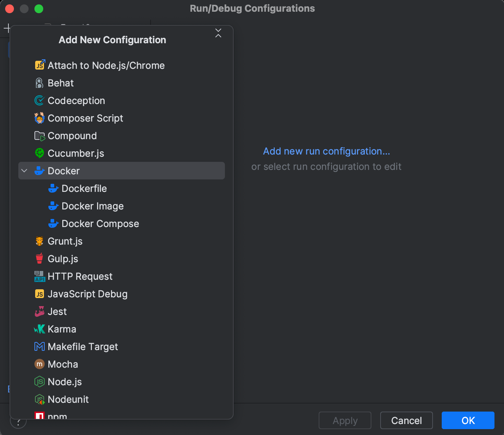Click the Node.js configuration entry
This screenshot has width=504, height=435.
pos(64,382)
